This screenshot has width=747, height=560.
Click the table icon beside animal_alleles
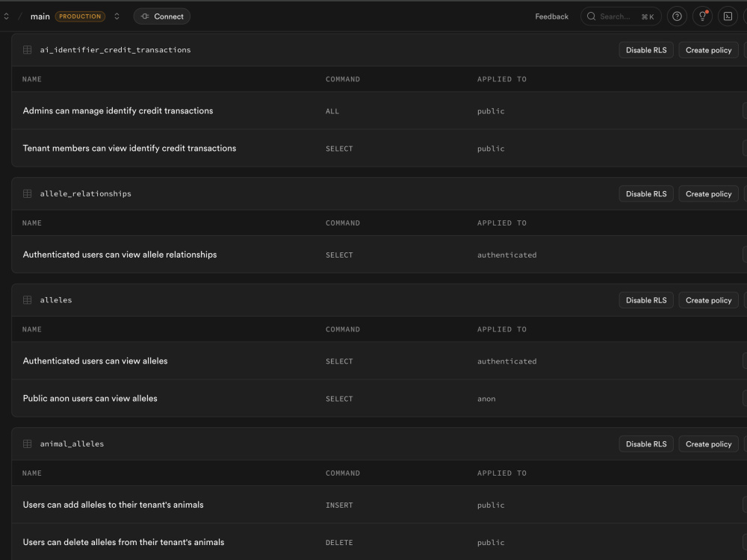click(x=27, y=444)
